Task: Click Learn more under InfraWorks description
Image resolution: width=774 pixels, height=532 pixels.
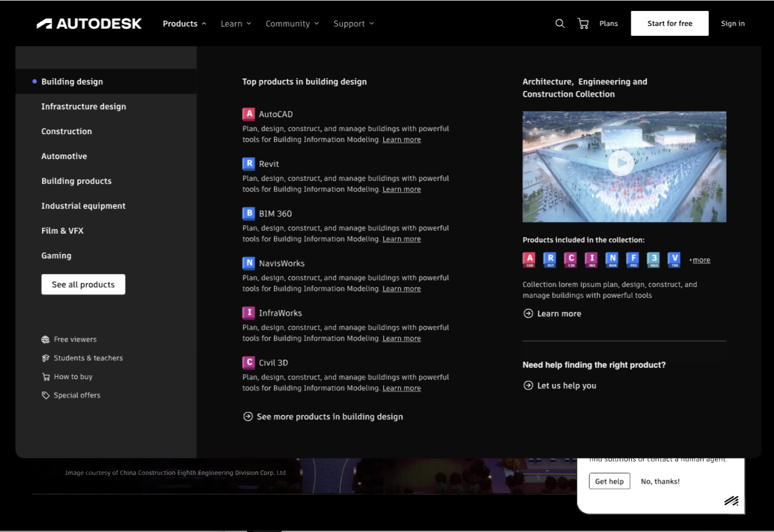Action: pyautogui.click(x=401, y=338)
